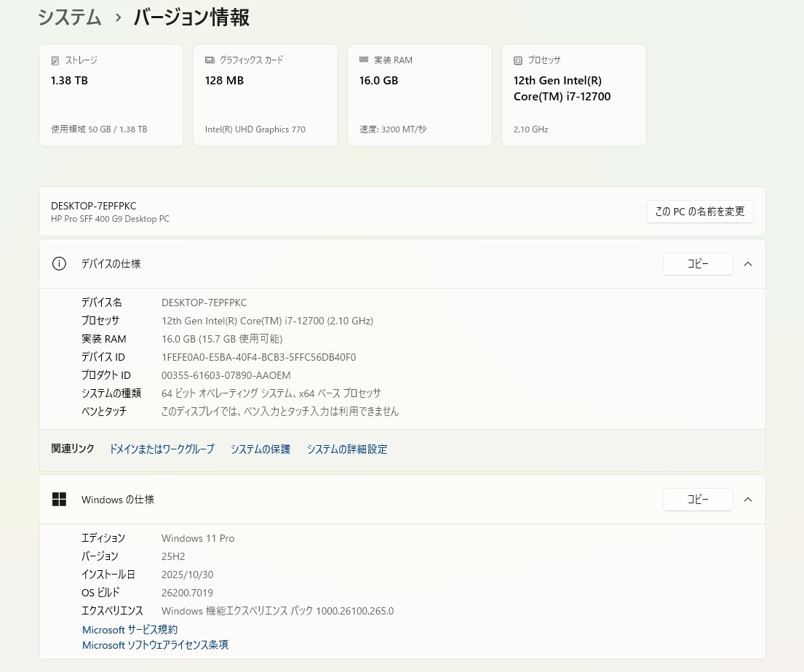
Task: Select the 1.38 TB storage card
Action: (111, 95)
